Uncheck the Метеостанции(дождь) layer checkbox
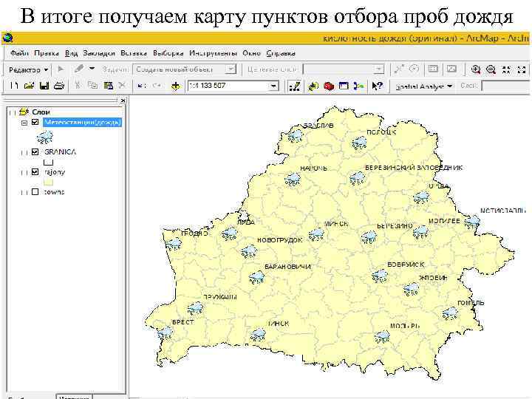532x399 pixels. [35, 122]
